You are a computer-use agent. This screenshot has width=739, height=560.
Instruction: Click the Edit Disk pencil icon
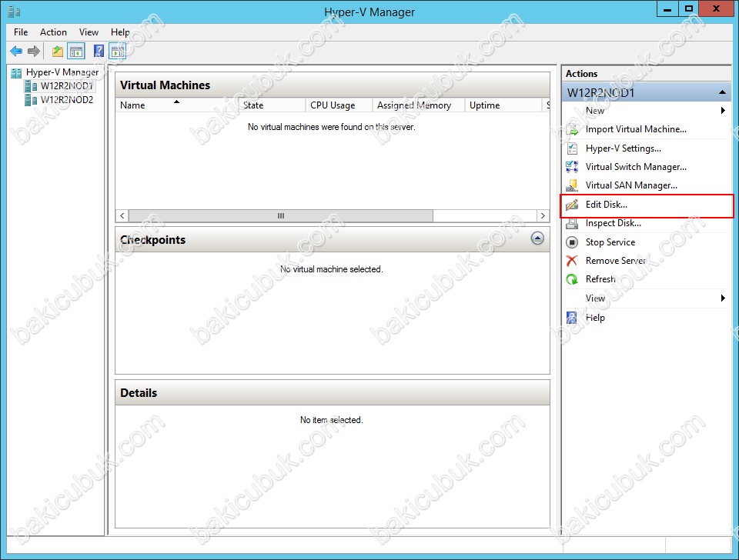coord(572,205)
